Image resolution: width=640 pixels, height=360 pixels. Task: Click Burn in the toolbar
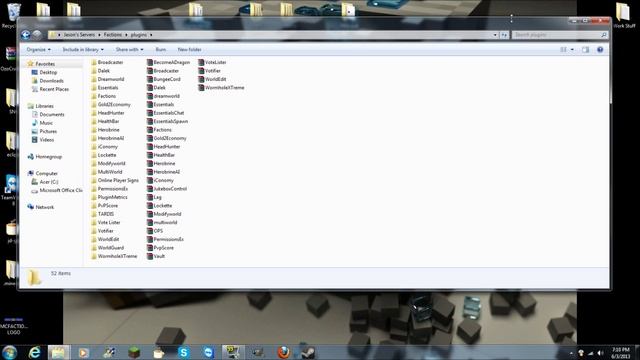pos(161,50)
